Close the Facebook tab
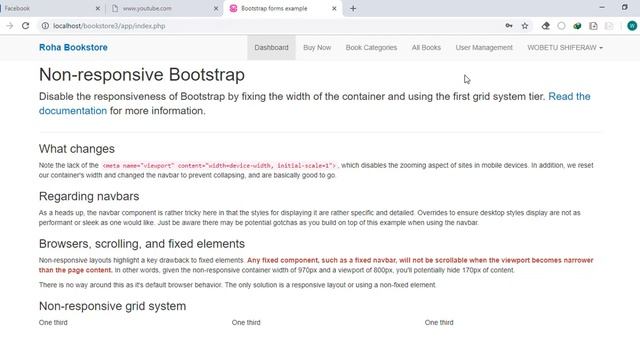The image size is (640, 360). click(x=98, y=8)
